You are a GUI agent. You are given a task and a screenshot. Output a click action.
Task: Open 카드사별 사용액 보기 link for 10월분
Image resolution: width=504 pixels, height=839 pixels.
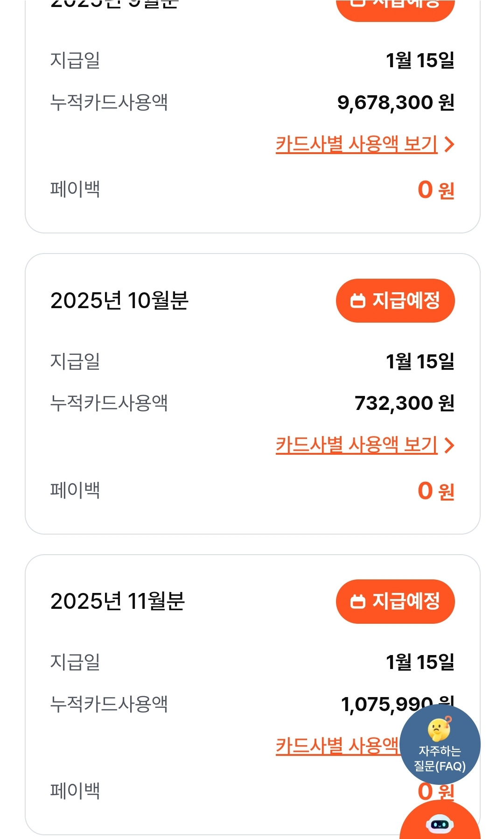point(357,445)
